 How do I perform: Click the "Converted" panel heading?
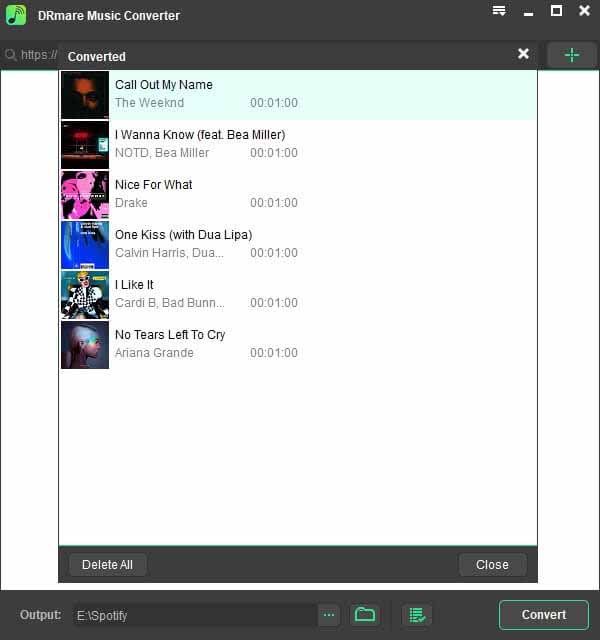tap(97, 57)
